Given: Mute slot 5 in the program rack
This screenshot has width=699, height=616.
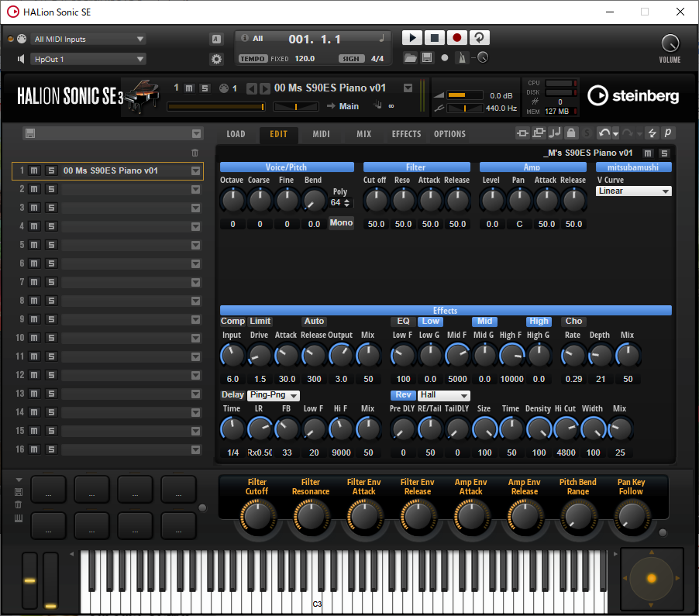Looking at the screenshot, I should 34,245.
